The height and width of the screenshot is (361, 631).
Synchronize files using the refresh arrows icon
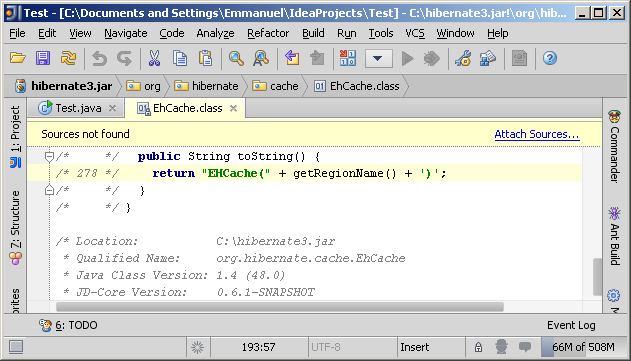pyautogui.click(x=68, y=58)
